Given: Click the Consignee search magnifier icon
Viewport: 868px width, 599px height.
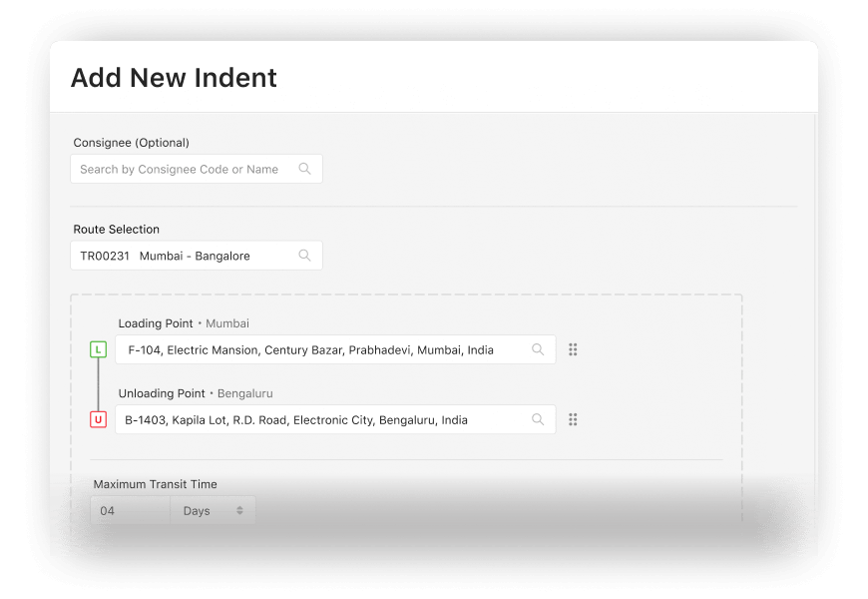Looking at the screenshot, I should click(304, 169).
